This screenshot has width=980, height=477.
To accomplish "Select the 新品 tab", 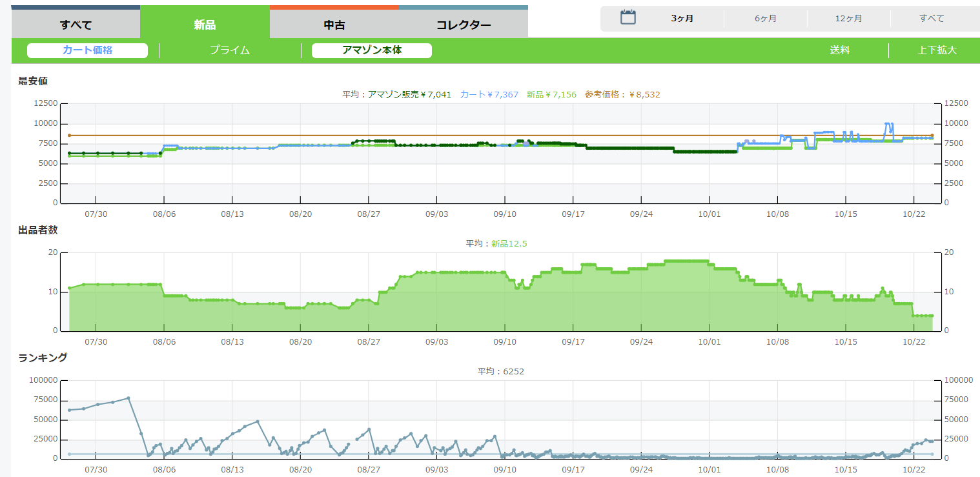I will 205,25.
